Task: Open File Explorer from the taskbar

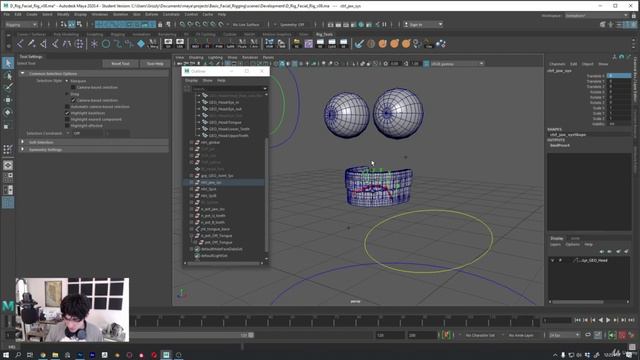Action: pos(55,355)
